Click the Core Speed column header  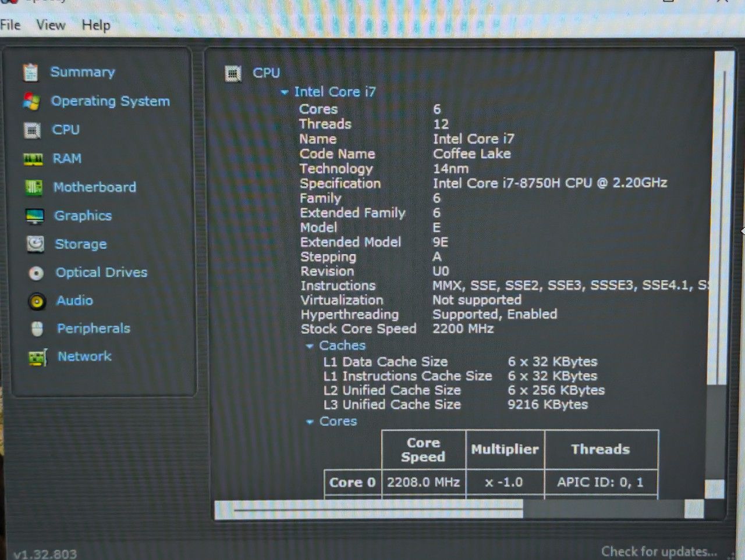click(423, 450)
